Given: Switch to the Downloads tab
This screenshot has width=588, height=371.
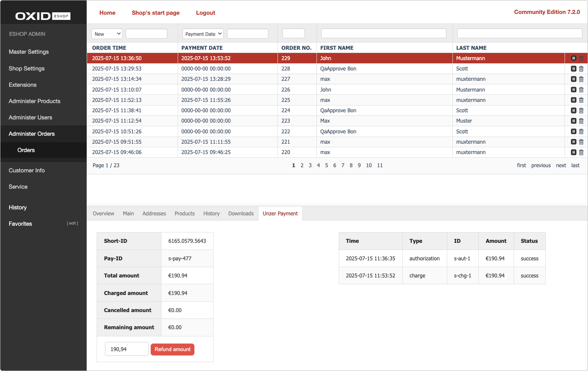Looking at the screenshot, I should click(241, 213).
